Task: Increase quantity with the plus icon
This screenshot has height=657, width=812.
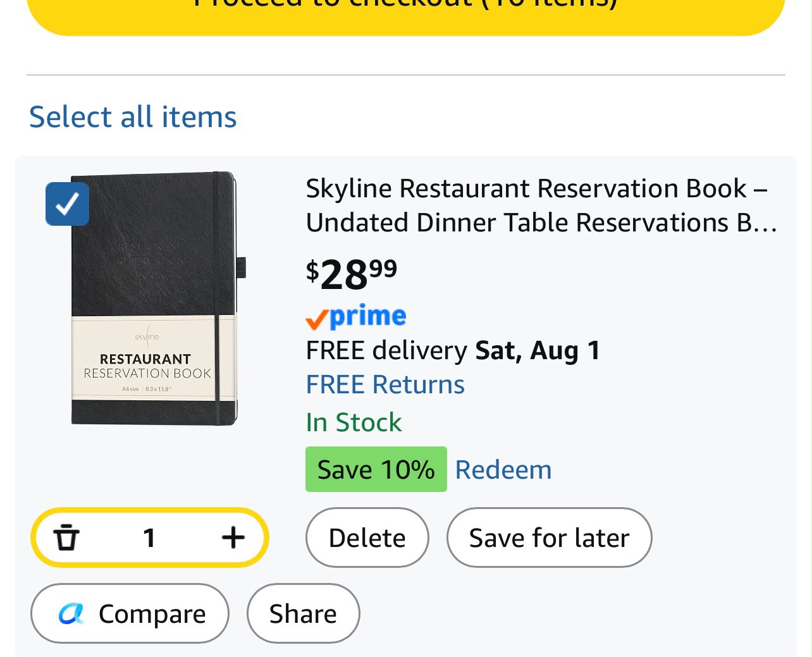Action: pyautogui.click(x=233, y=537)
